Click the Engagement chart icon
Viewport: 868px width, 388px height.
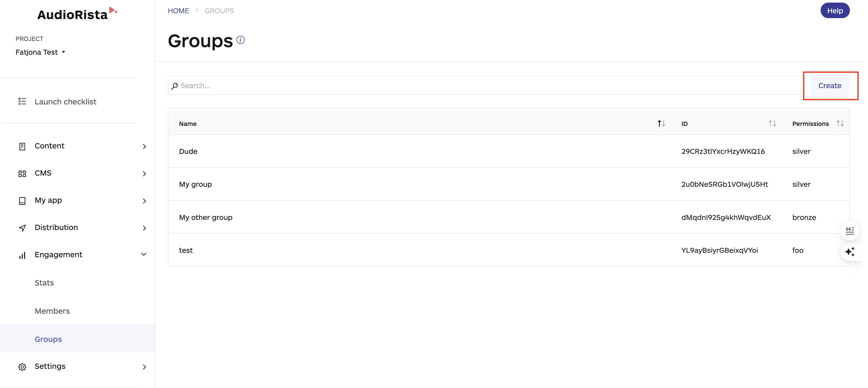point(22,255)
